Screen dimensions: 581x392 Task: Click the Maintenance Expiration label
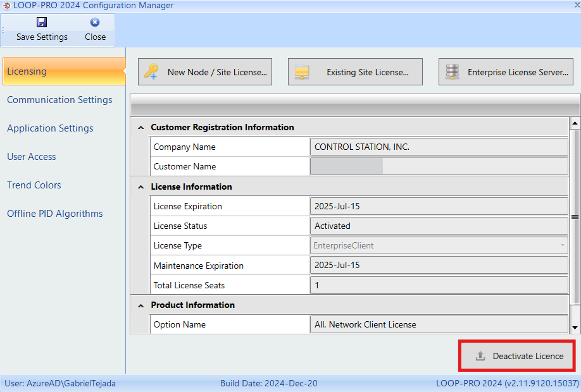point(198,266)
